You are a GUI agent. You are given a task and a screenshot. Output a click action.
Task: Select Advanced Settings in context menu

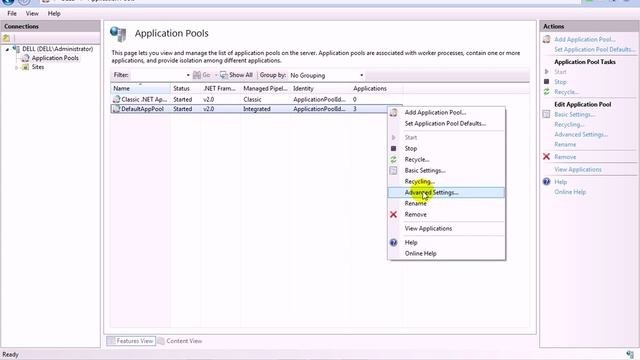(446, 192)
